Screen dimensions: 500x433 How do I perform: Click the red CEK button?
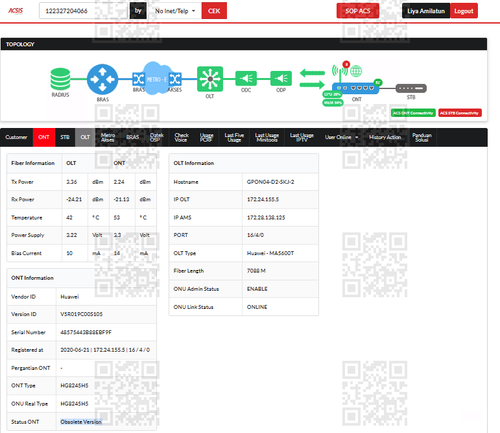coord(214,11)
